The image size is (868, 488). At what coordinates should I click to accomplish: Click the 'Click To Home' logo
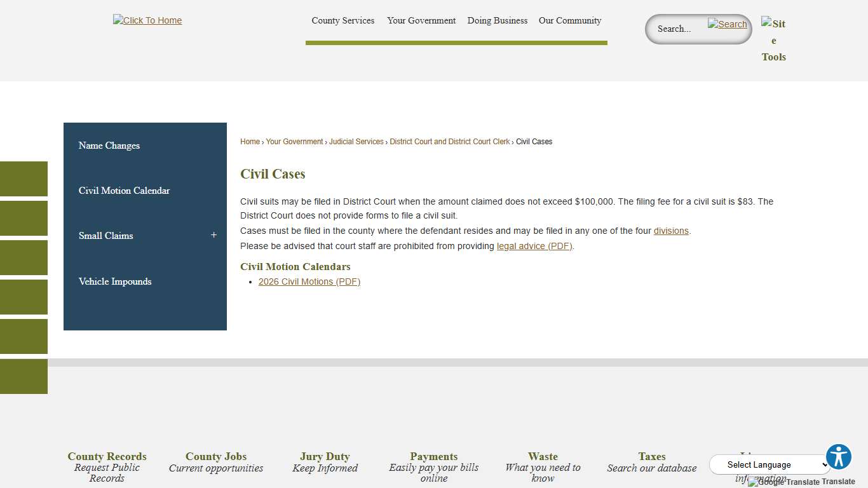coord(147,20)
